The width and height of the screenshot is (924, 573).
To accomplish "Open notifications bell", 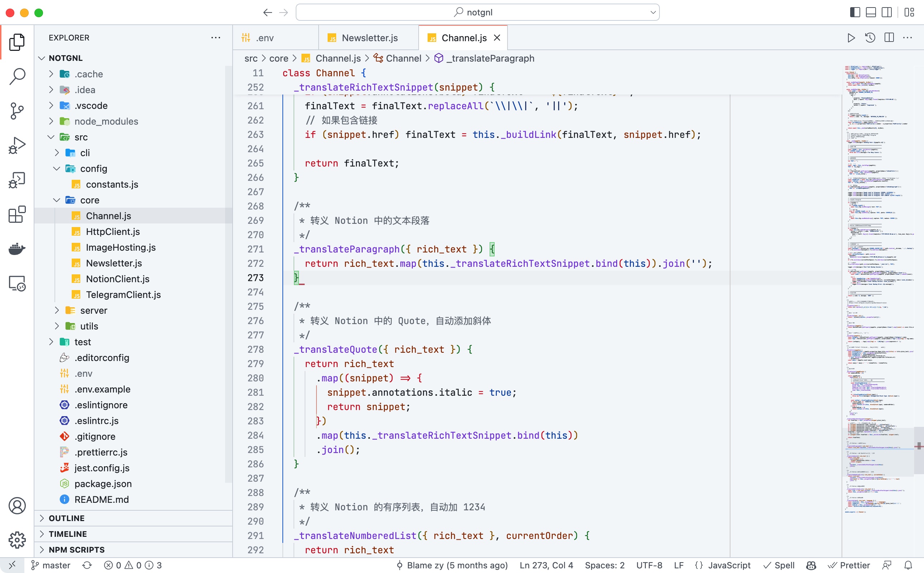I will point(908,565).
